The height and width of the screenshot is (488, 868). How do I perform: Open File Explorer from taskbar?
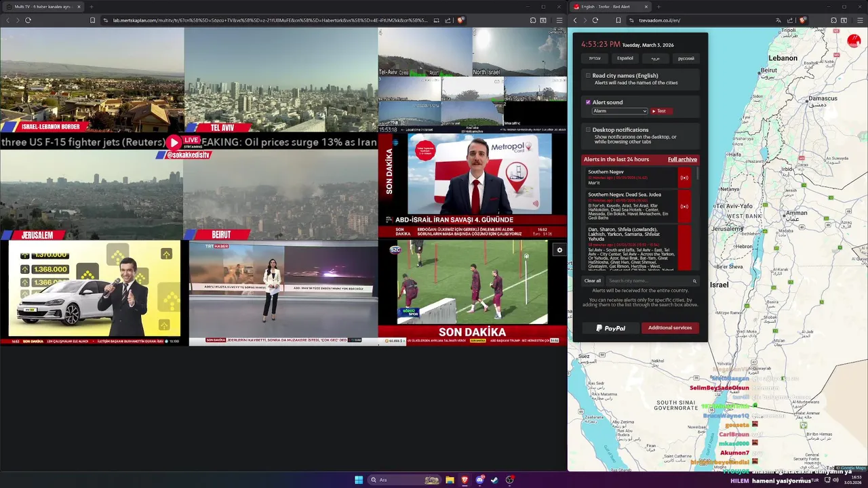tap(450, 480)
